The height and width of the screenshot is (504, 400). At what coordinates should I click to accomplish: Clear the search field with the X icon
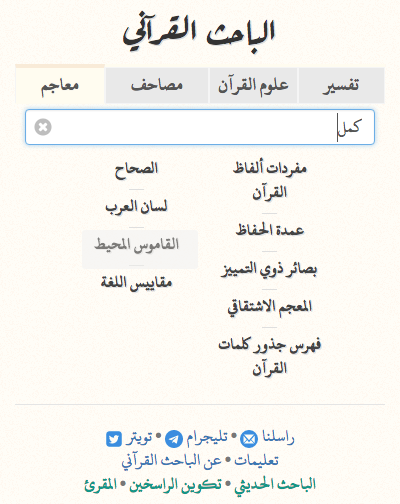pos(43,127)
